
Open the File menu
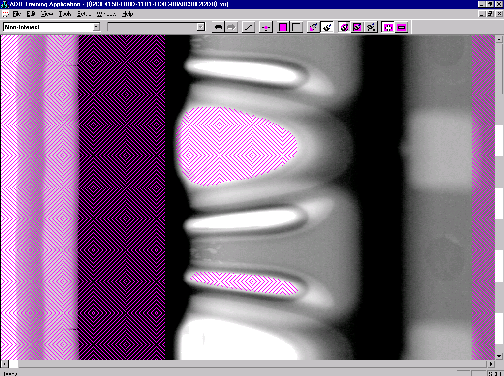tap(17, 14)
